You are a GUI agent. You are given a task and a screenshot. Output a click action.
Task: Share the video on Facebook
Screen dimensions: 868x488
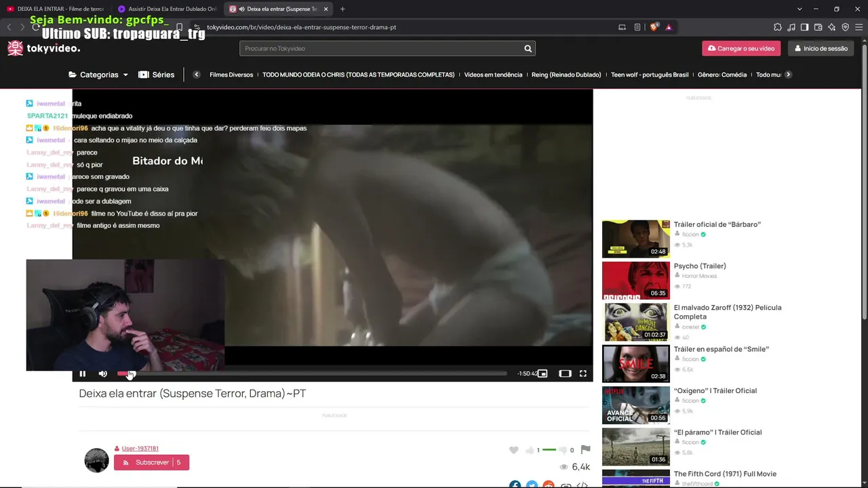pos(515,485)
